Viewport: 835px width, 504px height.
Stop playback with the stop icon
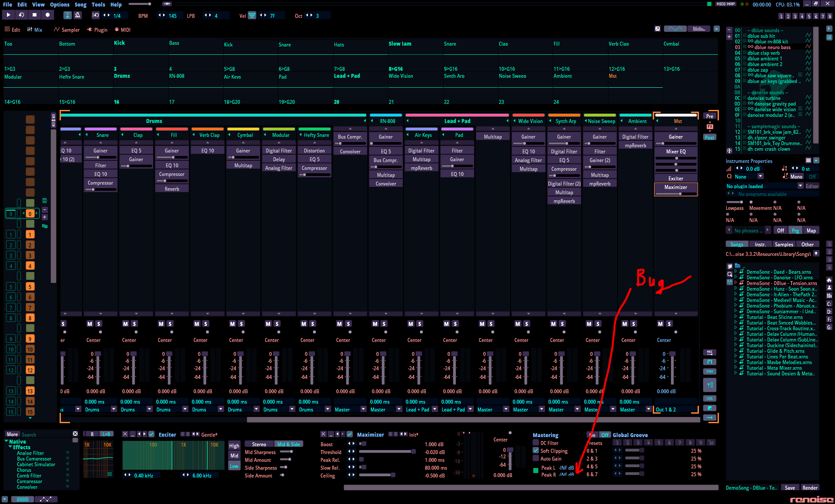[34, 15]
